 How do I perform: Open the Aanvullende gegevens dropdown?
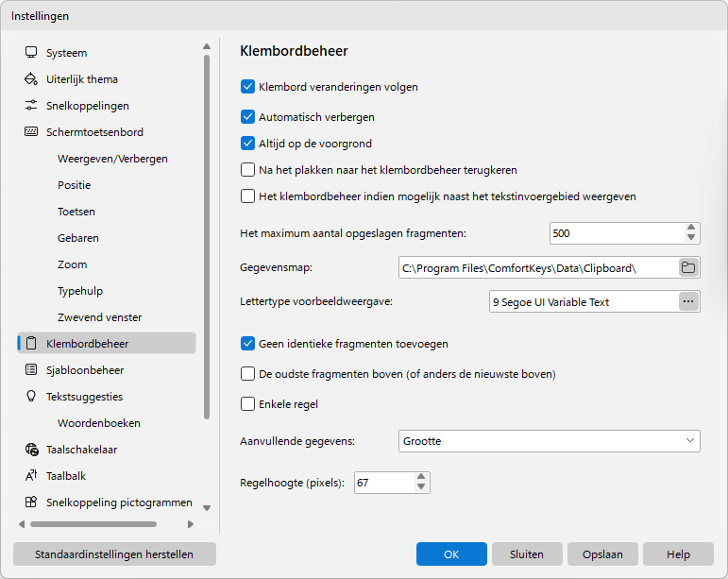pyautogui.click(x=549, y=441)
